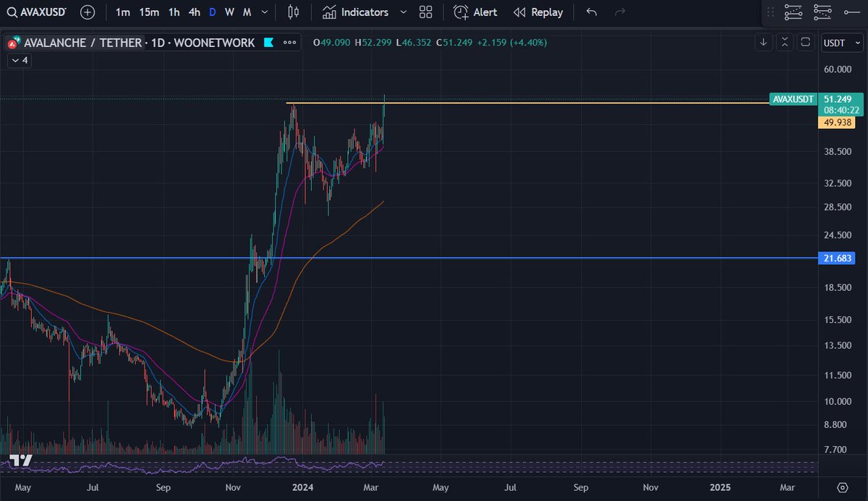Screen dimensions: 868x501
Task: Click the blue 21.683 price line label
Action: pos(836,258)
